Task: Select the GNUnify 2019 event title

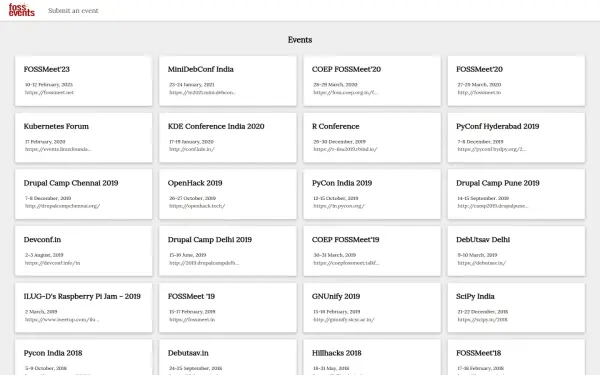Action: click(336, 296)
